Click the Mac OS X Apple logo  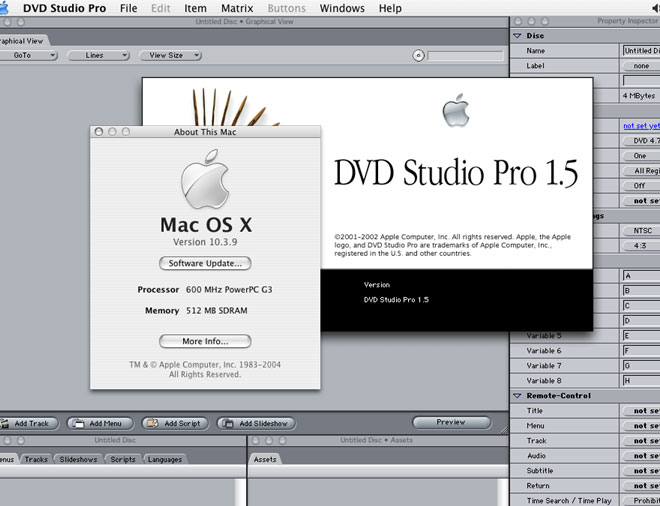pos(205,179)
